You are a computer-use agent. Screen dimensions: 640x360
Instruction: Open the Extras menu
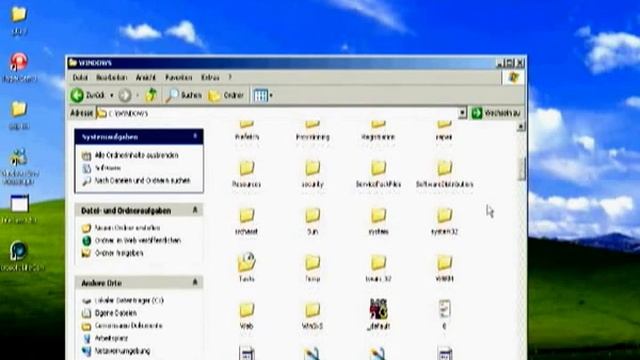[210, 77]
